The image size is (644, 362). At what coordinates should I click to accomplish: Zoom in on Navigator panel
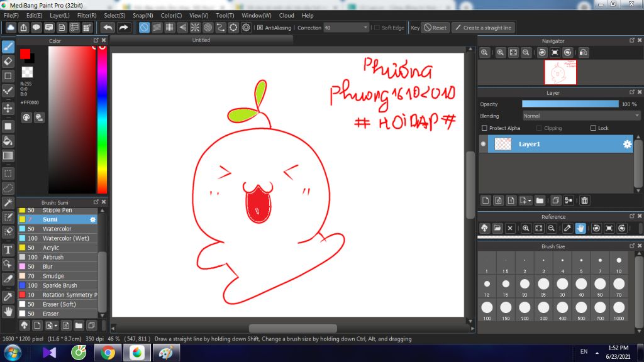(500, 53)
